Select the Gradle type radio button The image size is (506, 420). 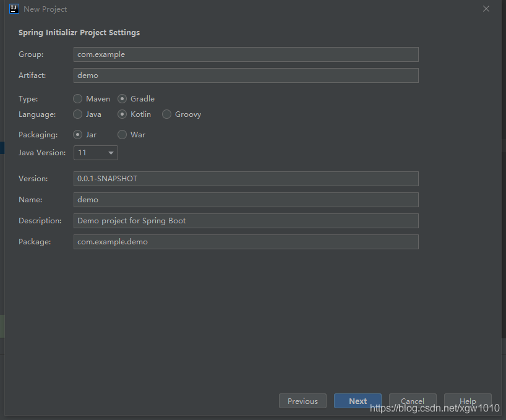pyautogui.click(x=122, y=99)
